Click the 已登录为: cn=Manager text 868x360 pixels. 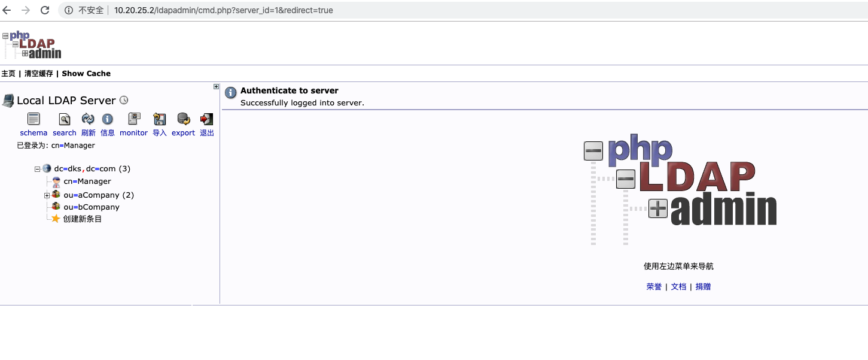pyautogui.click(x=56, y=146)
